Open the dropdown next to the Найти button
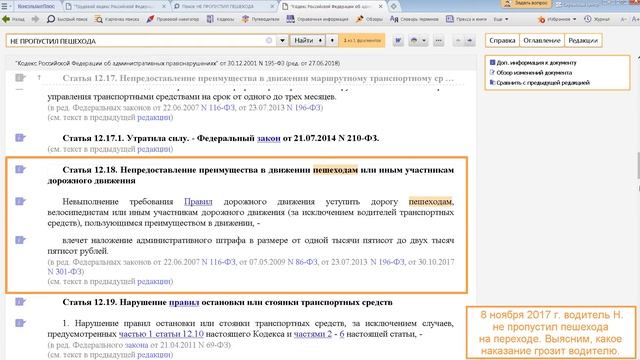The width and height of the screenshot is (640, 360). (332, 40)
